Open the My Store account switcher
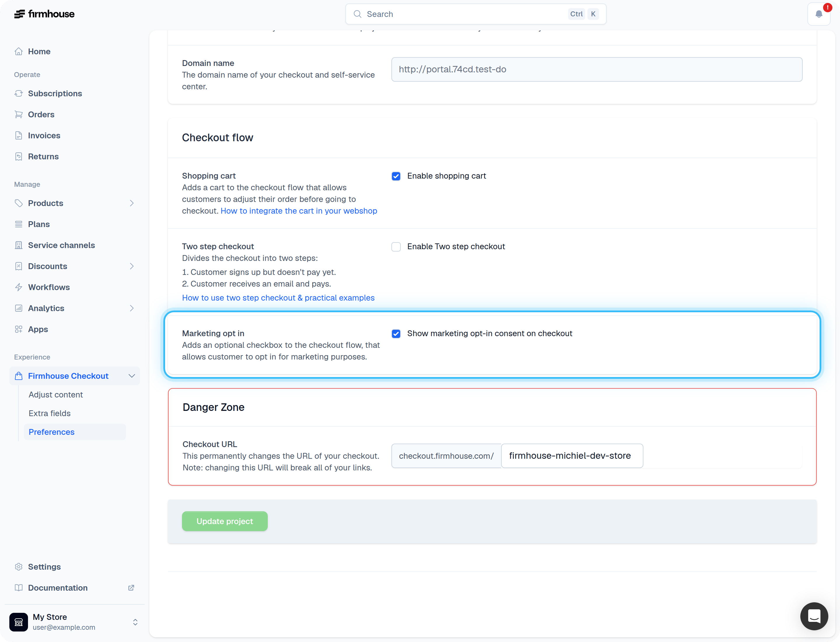The width and height of the screenshot is (840, 642). pyautogui.click(x=135, y=622)
